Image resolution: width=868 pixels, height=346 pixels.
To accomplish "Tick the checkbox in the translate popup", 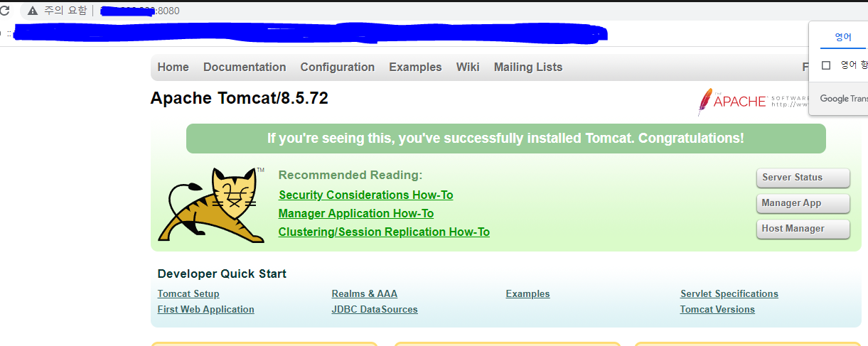I will point(826,65).
